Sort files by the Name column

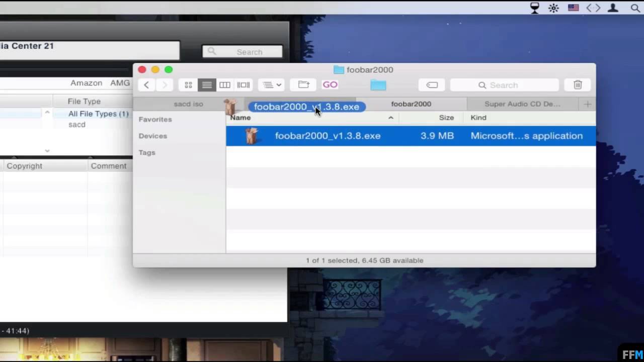click(x=240, y=118)
